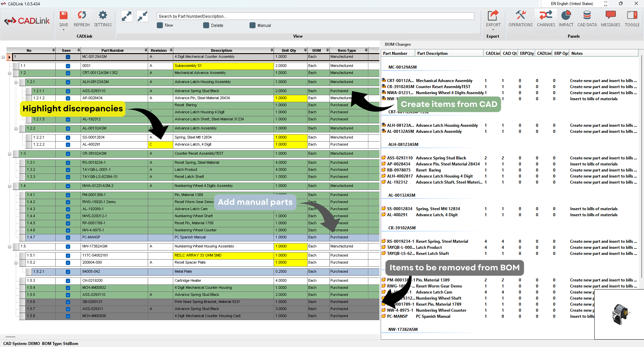Click the Refresh icon
Viewport: 644px width, 347px height.
(x=82, y=15)
